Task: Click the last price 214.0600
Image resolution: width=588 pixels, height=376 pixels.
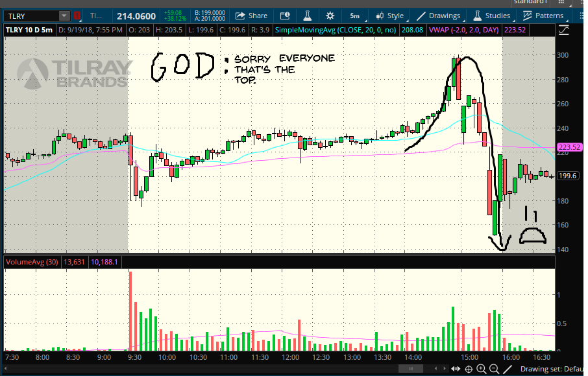Action: pos(136,16)
